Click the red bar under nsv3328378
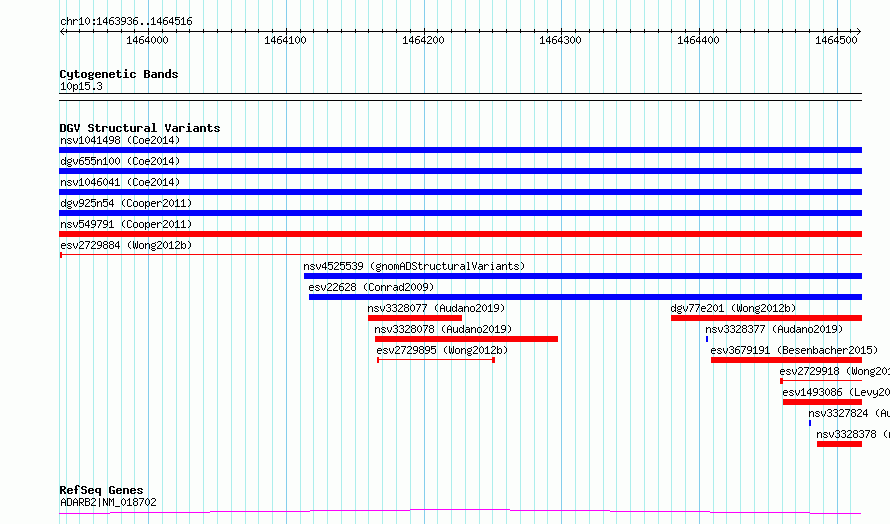 click(x=839, y=444)
